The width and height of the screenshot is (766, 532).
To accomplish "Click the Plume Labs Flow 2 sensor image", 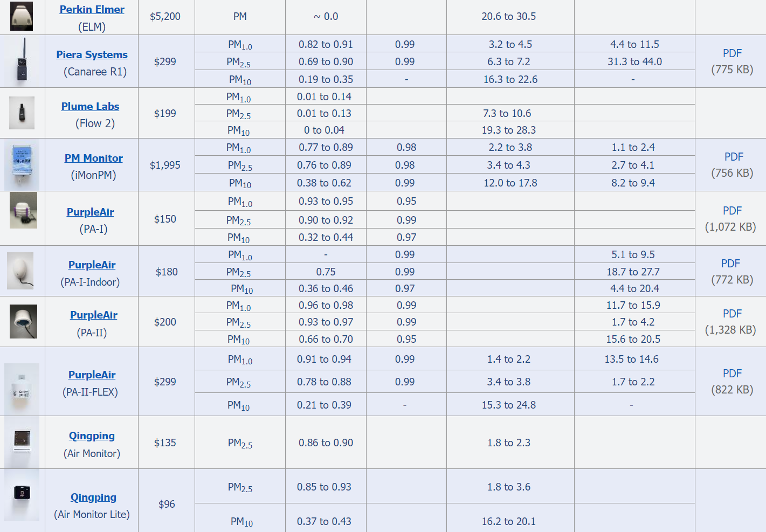I will (22, 113).
